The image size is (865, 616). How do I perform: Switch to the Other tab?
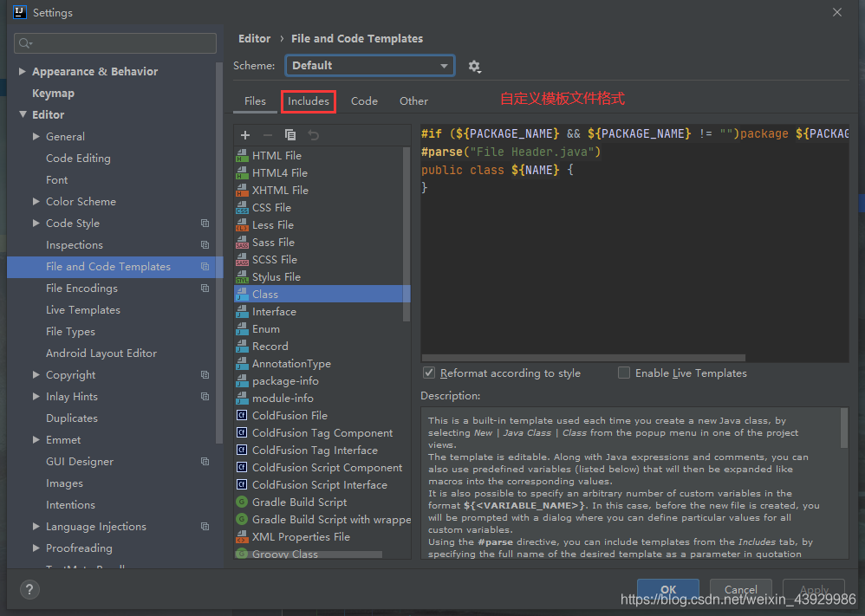(413, 101)
